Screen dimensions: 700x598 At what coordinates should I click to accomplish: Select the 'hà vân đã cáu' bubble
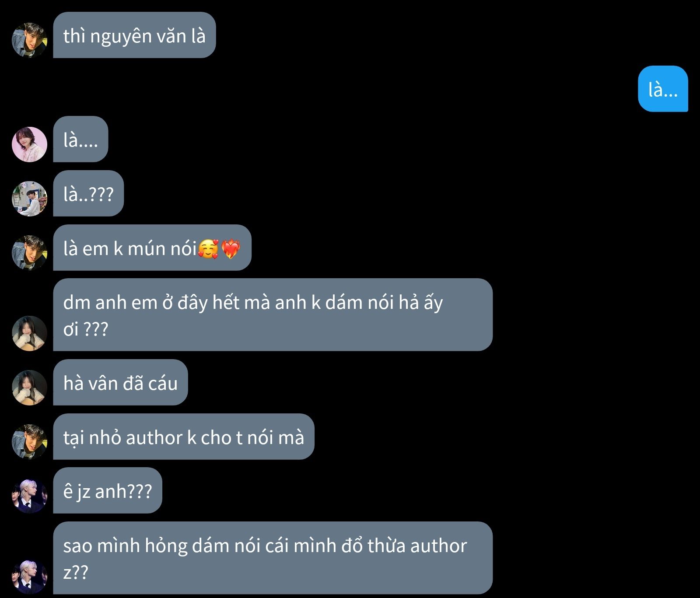pos(120,382)
